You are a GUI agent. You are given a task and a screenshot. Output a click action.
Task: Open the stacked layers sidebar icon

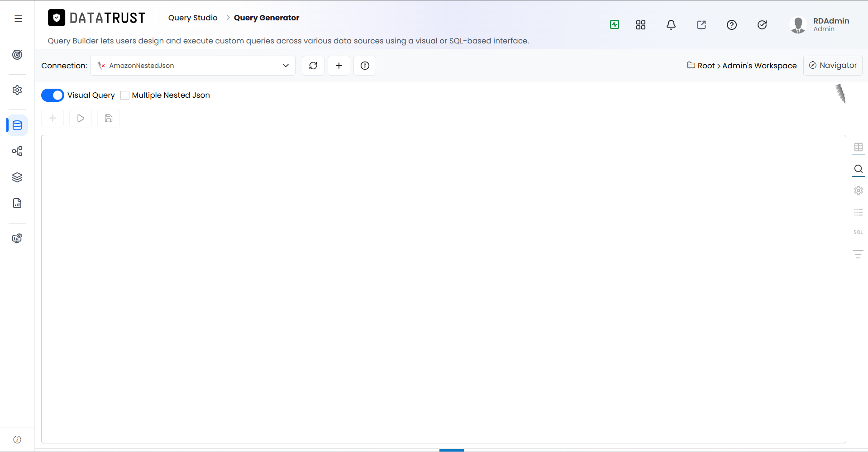(x=17, y=177)
